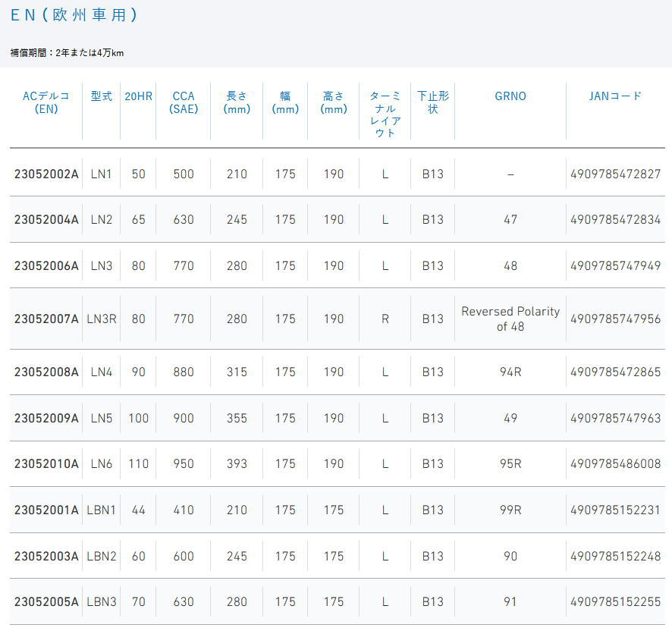Viewport: 672px width, 631px height.
Task: Click the GRNO column header
Action: point(510,96)
